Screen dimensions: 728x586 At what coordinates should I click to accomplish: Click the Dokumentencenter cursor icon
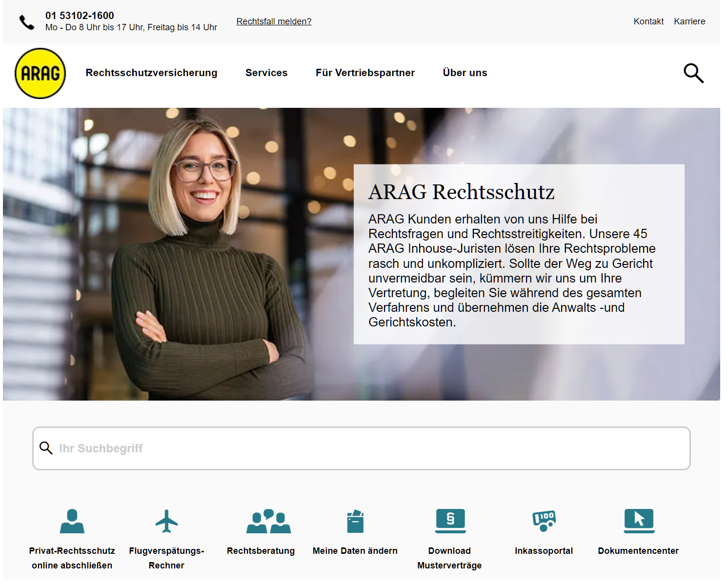639,521
